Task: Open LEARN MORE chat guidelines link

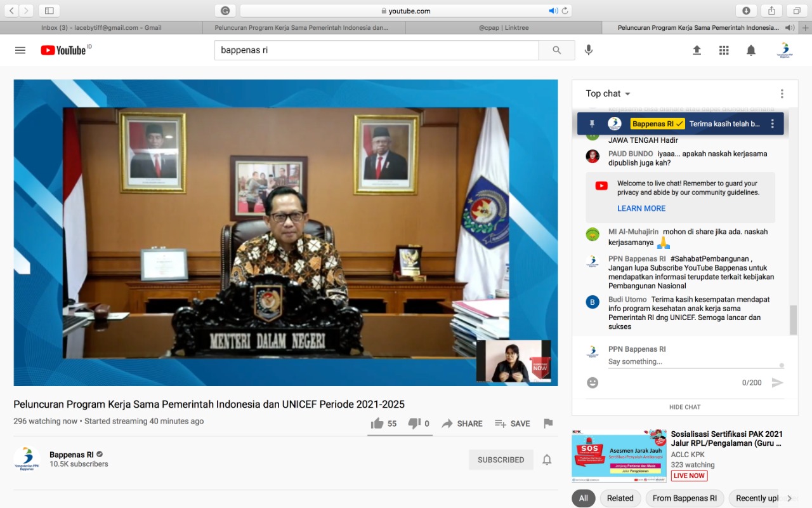Action: tap(641, 208)
